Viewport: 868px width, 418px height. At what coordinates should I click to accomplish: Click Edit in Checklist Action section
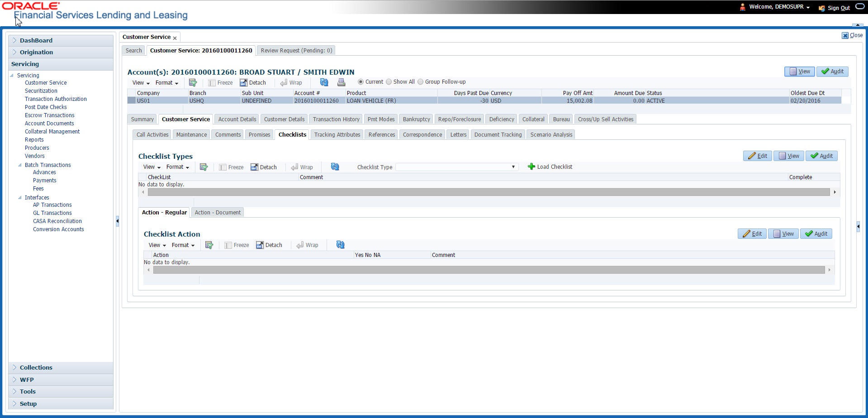[x=752, y=233]
